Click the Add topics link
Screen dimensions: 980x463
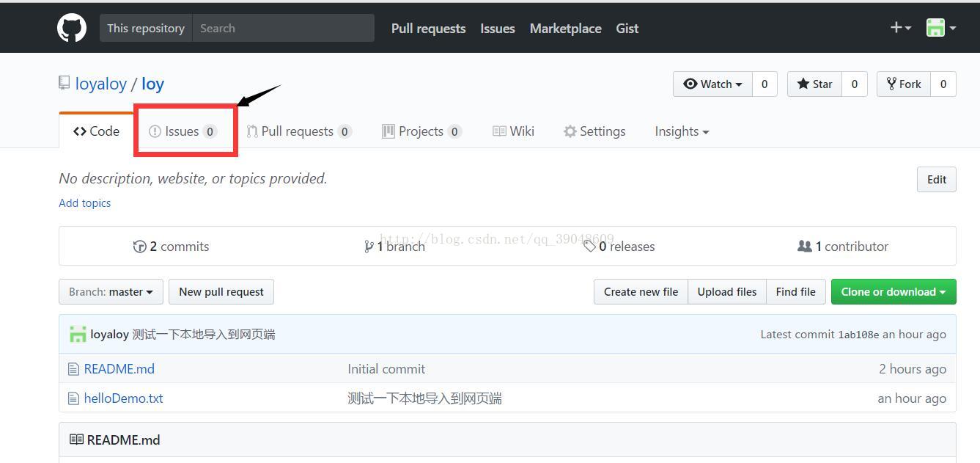pos(85,203)
